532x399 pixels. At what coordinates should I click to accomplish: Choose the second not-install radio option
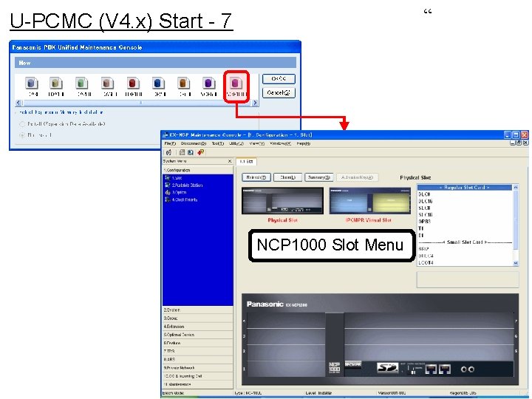click(x=22, y=135)
